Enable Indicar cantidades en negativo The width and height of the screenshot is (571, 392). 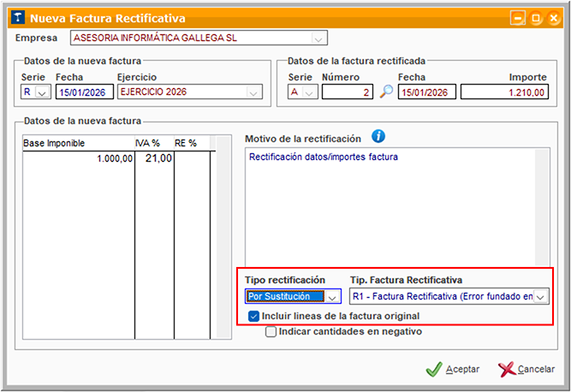pos(271,331)
